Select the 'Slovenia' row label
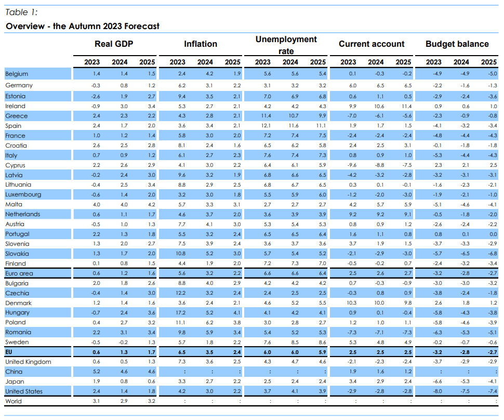This screenshot has height=420, width=504. tap(17, 244)
